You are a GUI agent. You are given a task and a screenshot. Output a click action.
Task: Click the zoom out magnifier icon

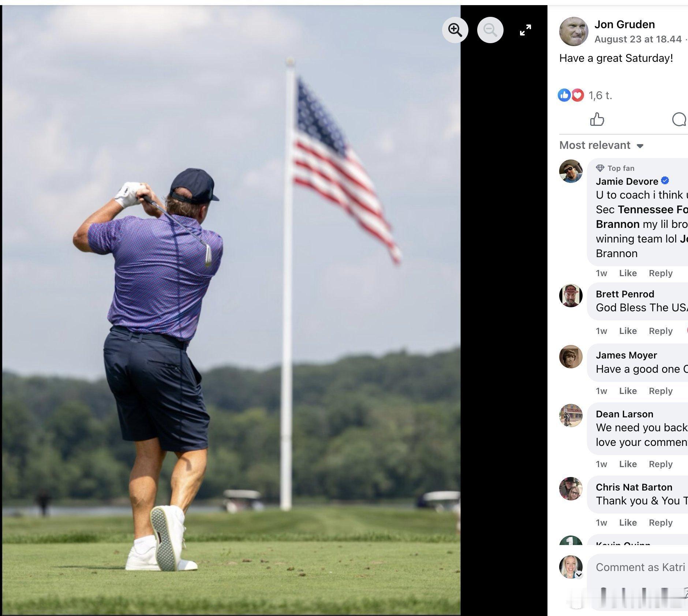[x=490, y=30]
